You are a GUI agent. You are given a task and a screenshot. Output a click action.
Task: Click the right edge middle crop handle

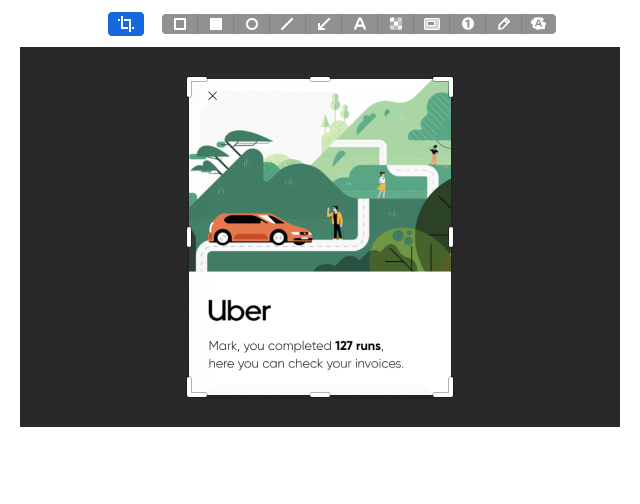451,237
